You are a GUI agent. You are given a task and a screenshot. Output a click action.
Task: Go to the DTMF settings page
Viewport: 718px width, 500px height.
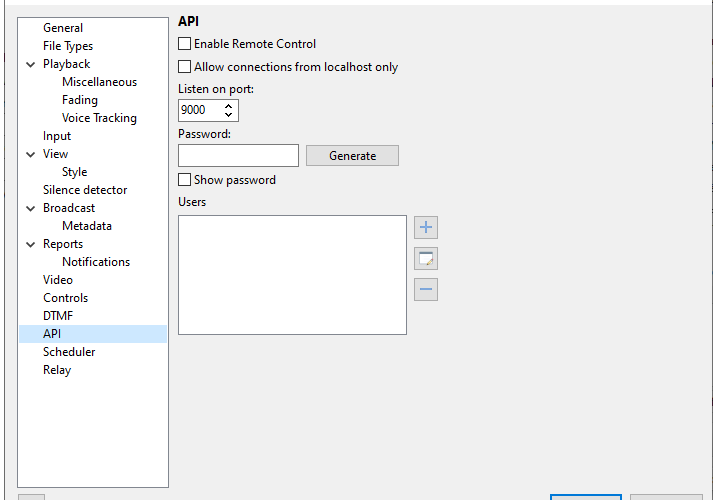click(x=58, y=316)
